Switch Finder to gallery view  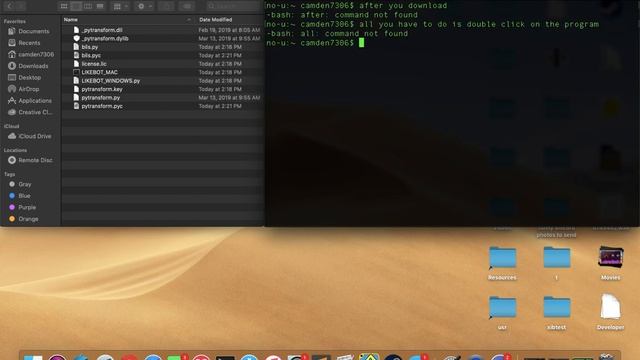click(100, 6)
